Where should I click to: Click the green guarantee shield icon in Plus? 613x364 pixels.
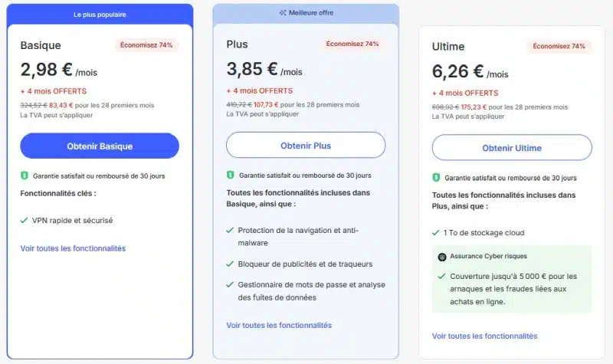(x=231, y=175)
